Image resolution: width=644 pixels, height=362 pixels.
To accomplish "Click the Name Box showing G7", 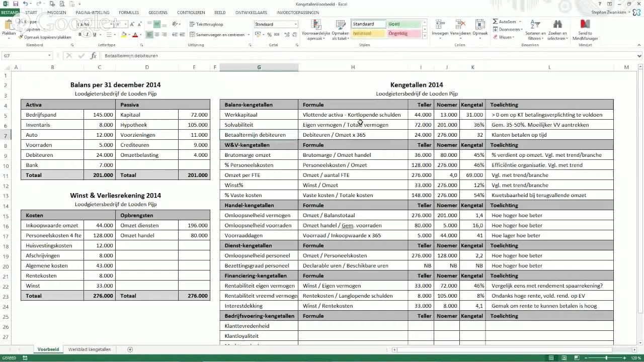I will pos(24,56).
